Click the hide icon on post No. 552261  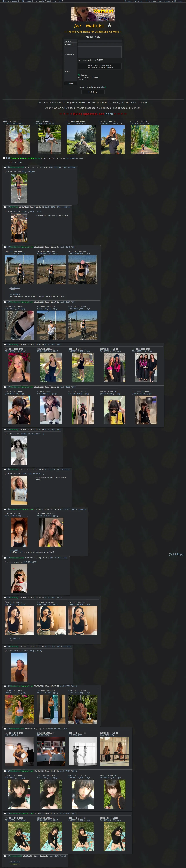pyautogui.click(x=9, y=771)
